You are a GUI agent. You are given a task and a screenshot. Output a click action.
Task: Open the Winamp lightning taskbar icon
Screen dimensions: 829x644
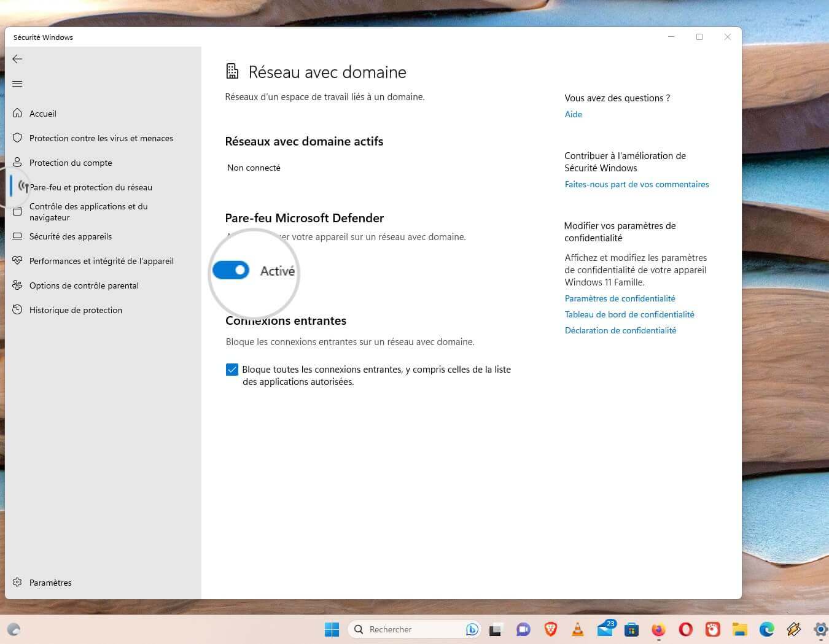[x=793, y=629]
